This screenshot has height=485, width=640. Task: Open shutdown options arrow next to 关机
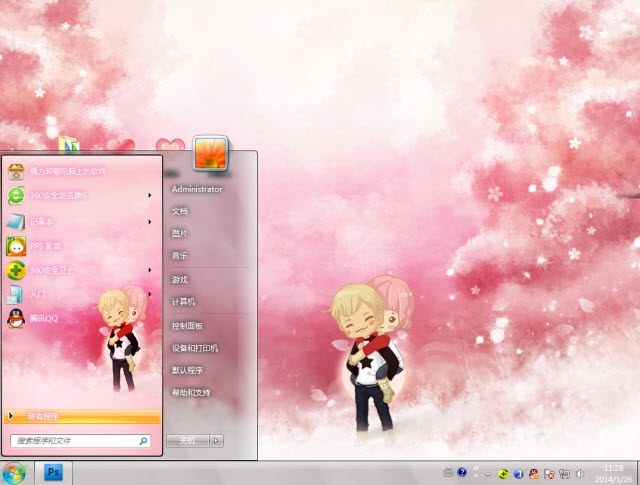click(216, 441)
